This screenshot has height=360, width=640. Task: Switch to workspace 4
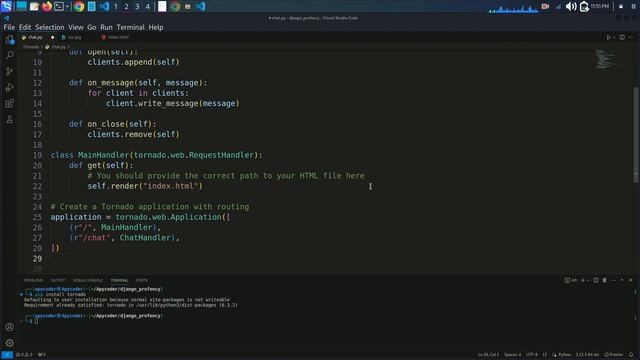[148, 7]
